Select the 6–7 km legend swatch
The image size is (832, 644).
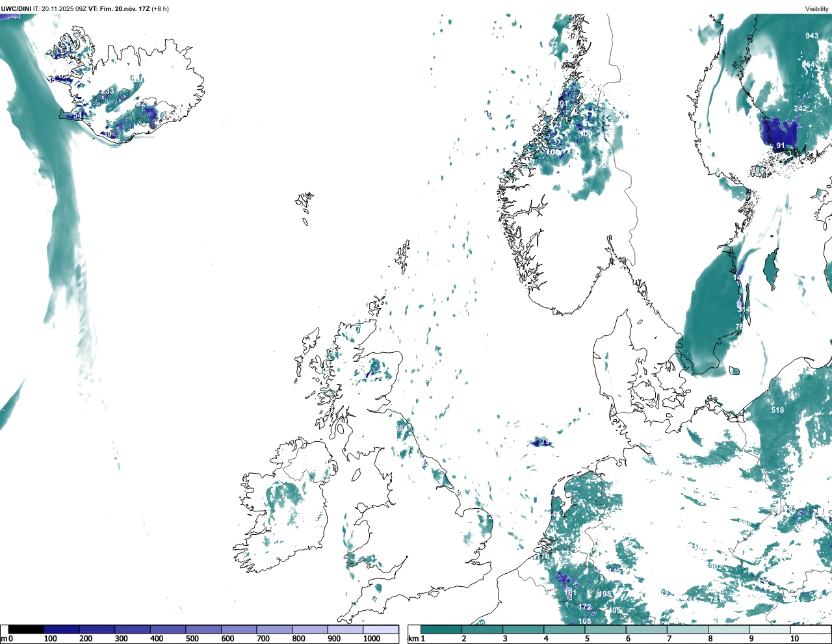647,630
